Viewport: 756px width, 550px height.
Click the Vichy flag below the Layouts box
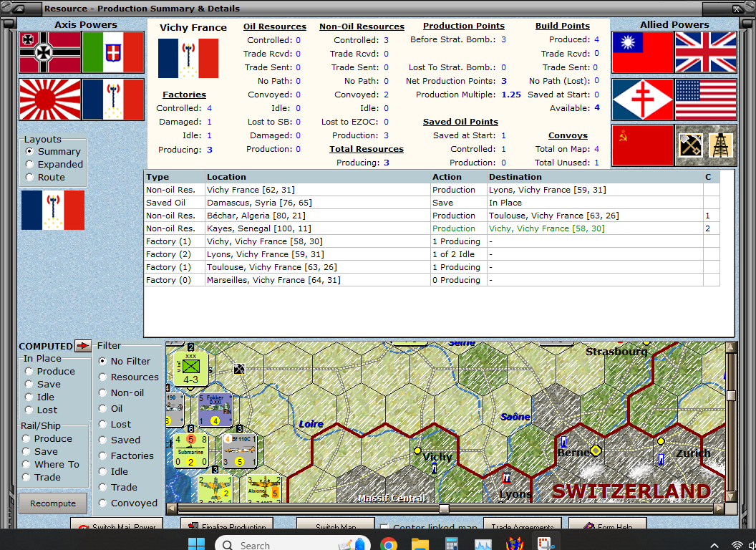tap(53, 210)
